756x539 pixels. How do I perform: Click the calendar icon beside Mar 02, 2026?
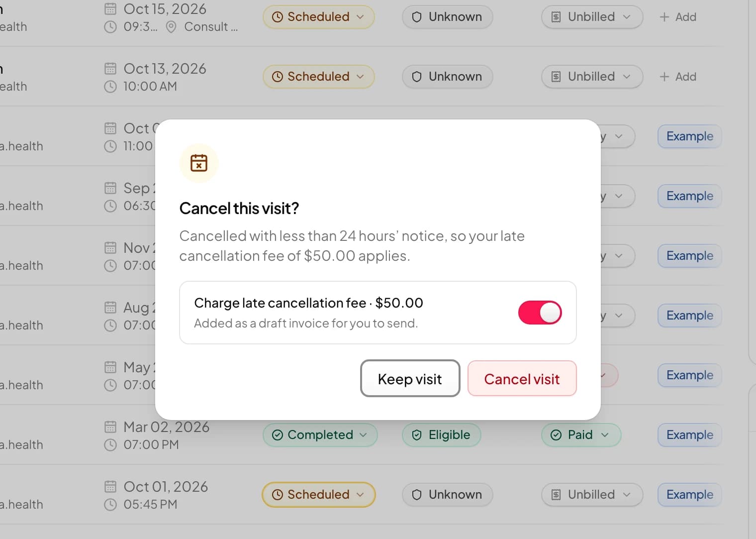click(110, 427)
